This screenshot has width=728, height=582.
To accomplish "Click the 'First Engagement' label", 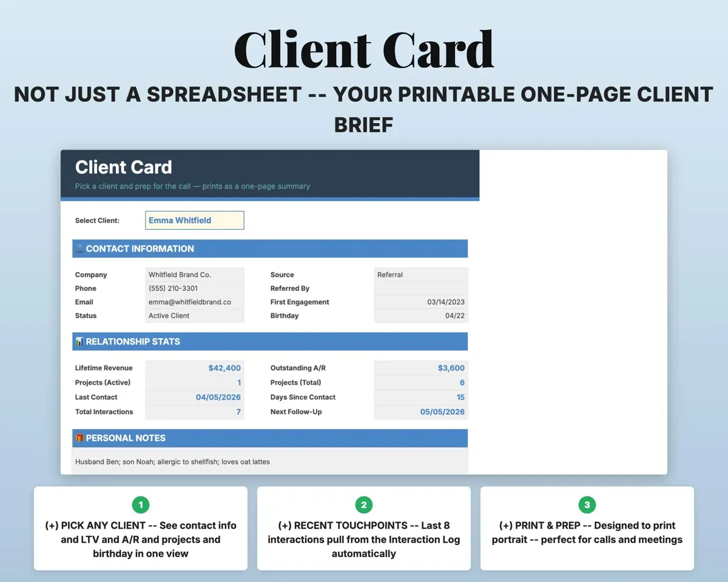I will [300, 302].
